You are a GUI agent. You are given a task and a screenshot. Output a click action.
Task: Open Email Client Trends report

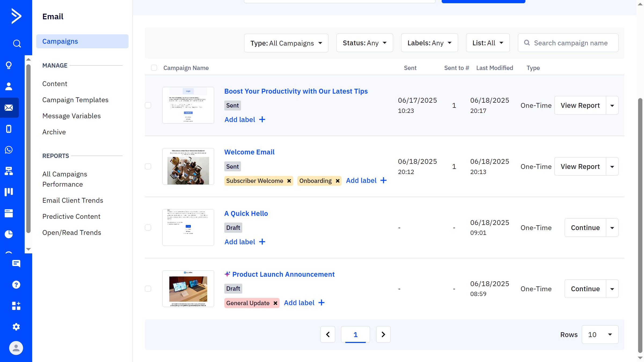coord(73,200)
